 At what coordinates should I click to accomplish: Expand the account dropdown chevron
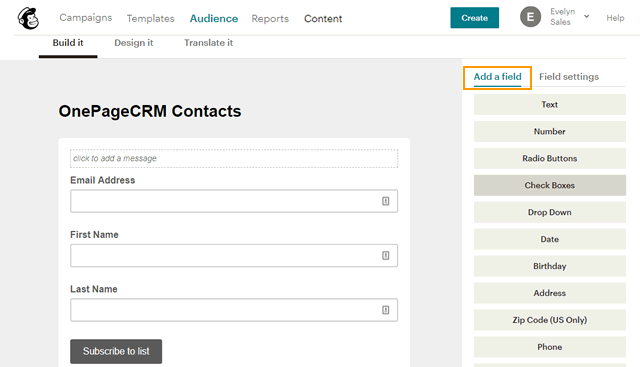coord(587,17)
